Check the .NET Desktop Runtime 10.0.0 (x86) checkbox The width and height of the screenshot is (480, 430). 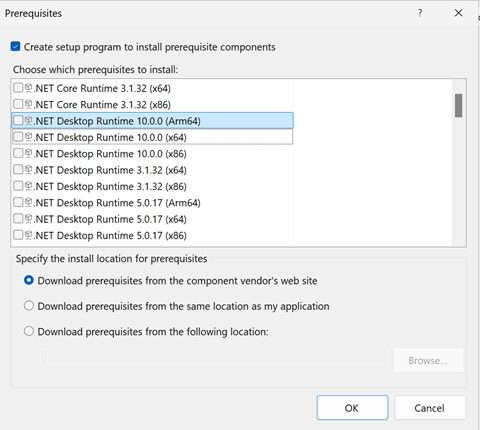pos(18,153)
